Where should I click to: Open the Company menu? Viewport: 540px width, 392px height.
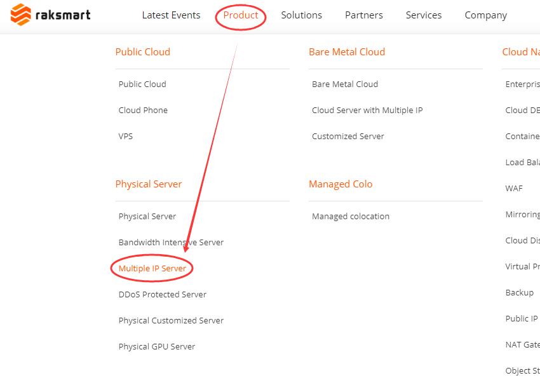click(485, 15)
